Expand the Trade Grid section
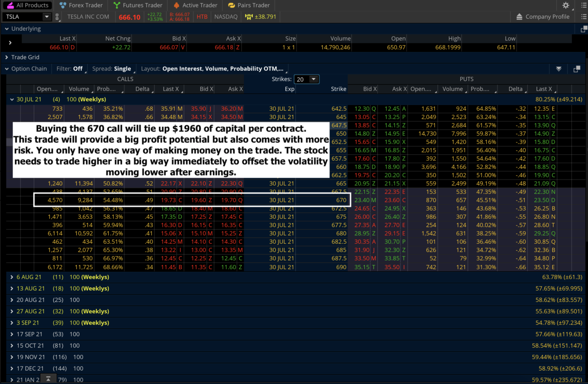Image resolution: width=588 pixels, height=384 pixels. click(x=6, y=57)
